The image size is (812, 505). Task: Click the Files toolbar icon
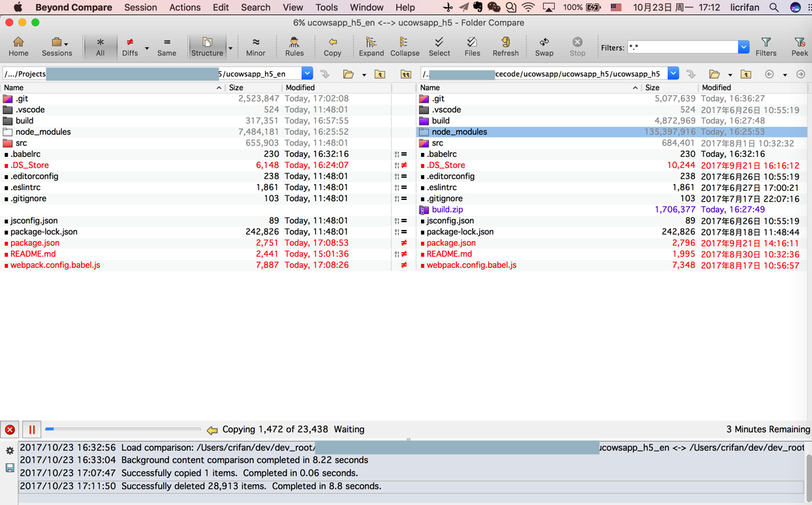coord(472,46)
